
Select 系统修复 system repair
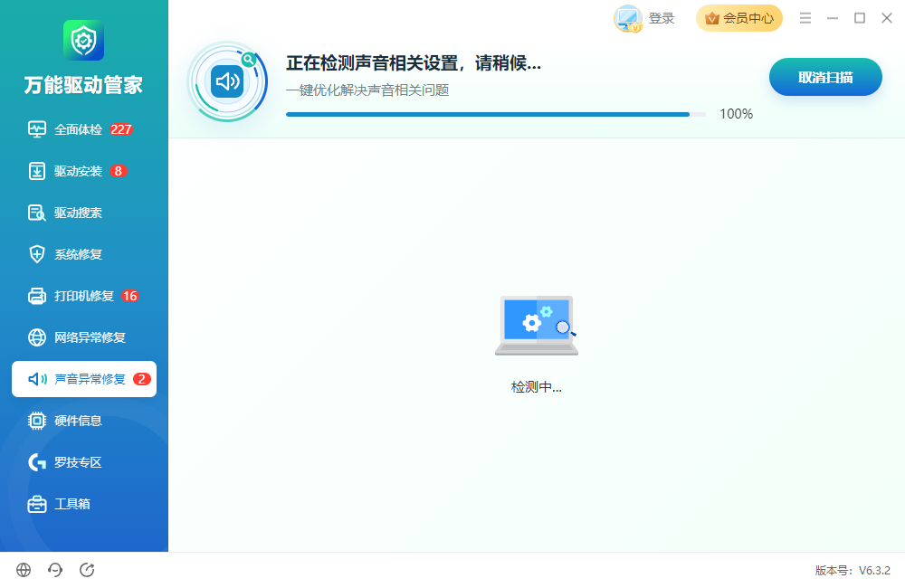pyautogui.click(x=83, y=254)
